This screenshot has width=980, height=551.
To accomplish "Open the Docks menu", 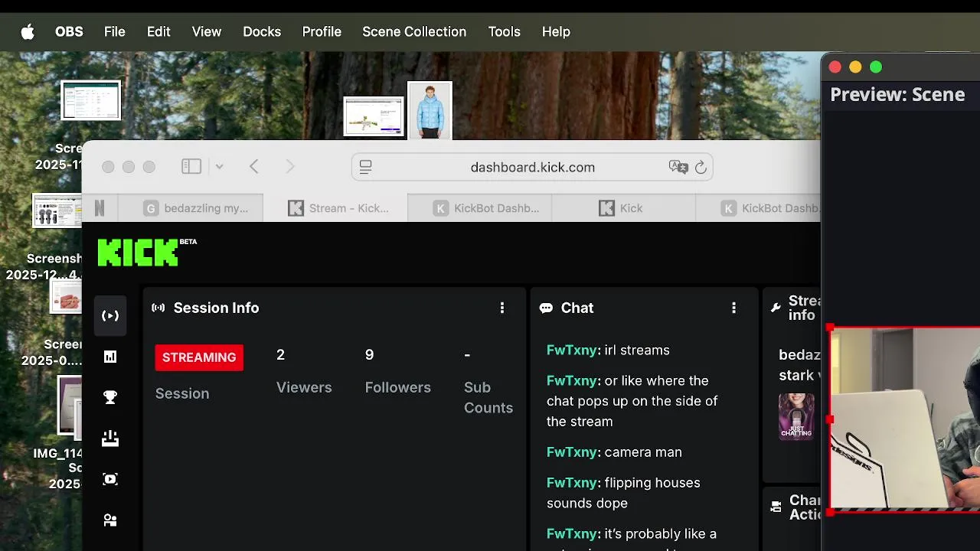I will (x=262, y=31).
